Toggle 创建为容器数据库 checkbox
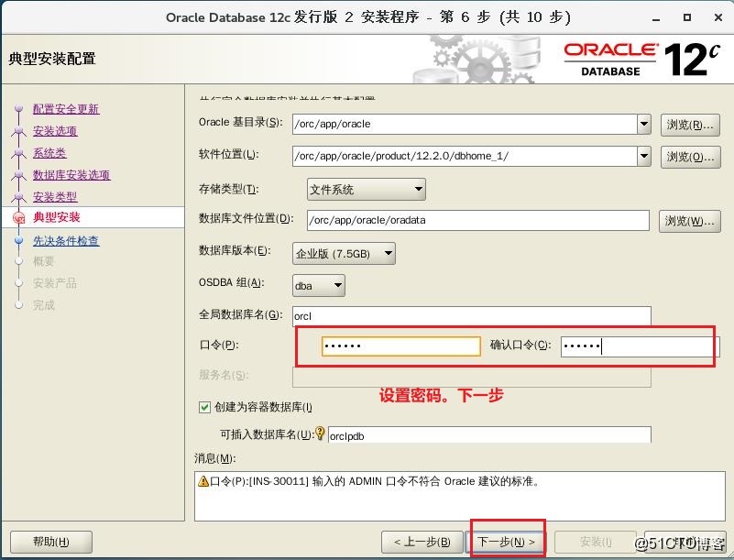 [x=204, y=407]
